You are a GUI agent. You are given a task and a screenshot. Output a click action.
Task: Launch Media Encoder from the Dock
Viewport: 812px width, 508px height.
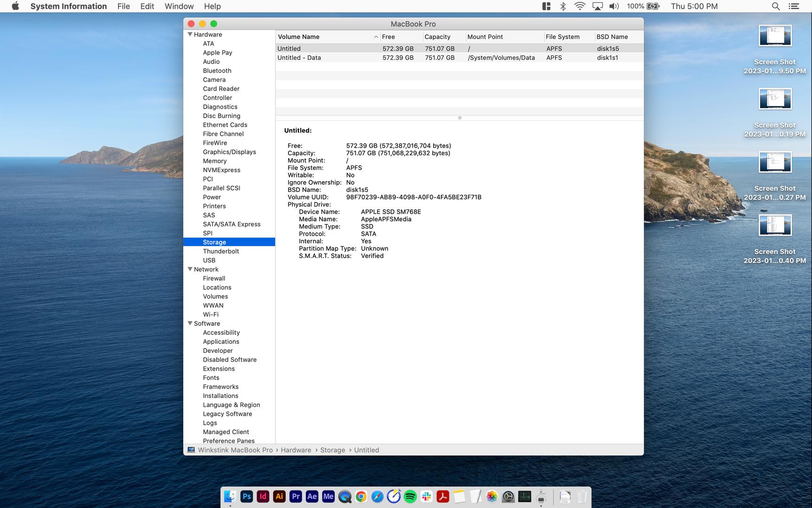[x=328, y=496]
